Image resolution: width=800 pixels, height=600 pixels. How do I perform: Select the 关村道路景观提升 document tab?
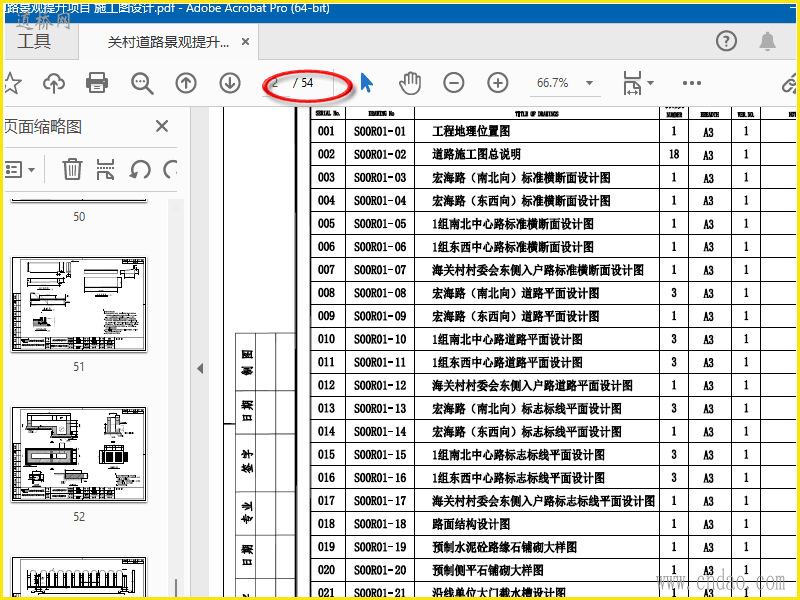tap(168, 42)
